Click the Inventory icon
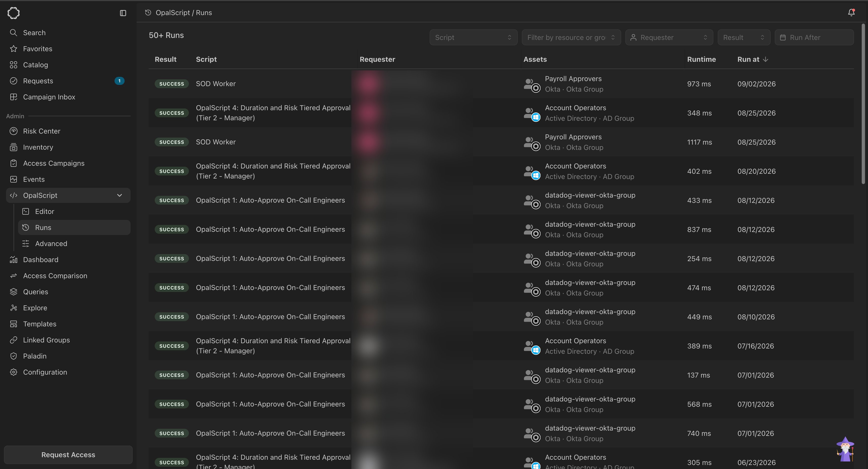This screenshot has height=469, width=868. pos(14,147)
